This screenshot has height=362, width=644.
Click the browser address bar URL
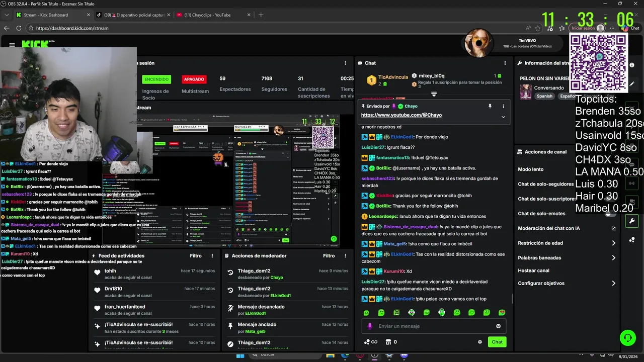72,28
